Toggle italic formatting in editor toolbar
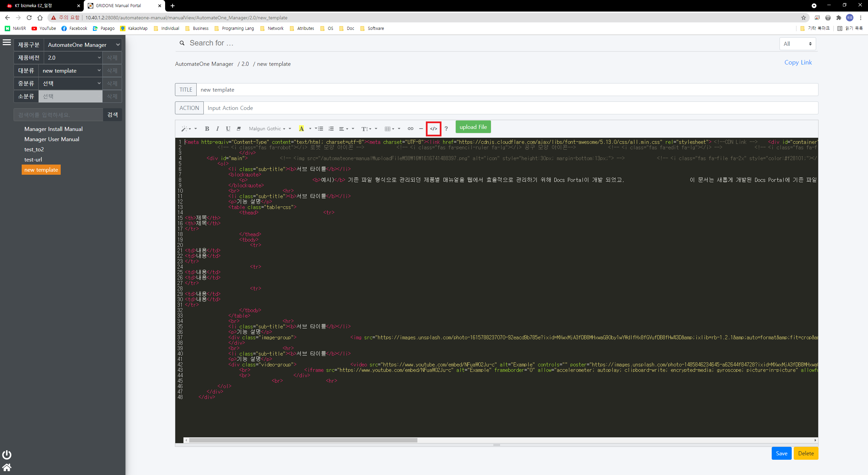 tap(217, 129)
